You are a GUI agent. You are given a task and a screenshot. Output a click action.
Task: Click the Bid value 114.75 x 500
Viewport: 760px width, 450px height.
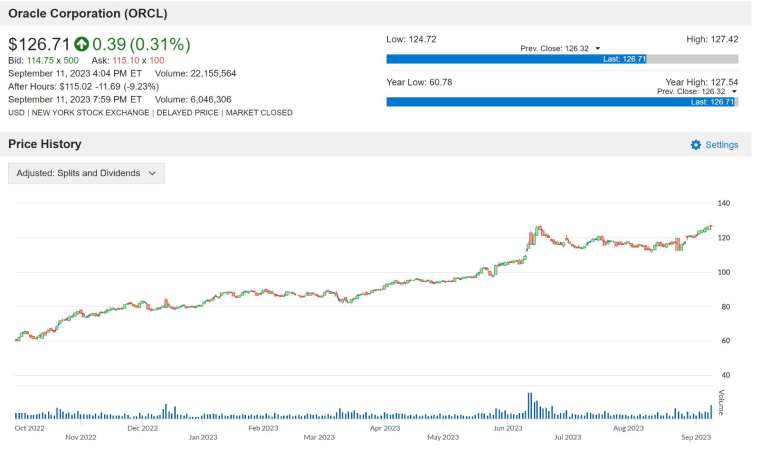click(52, 61)
